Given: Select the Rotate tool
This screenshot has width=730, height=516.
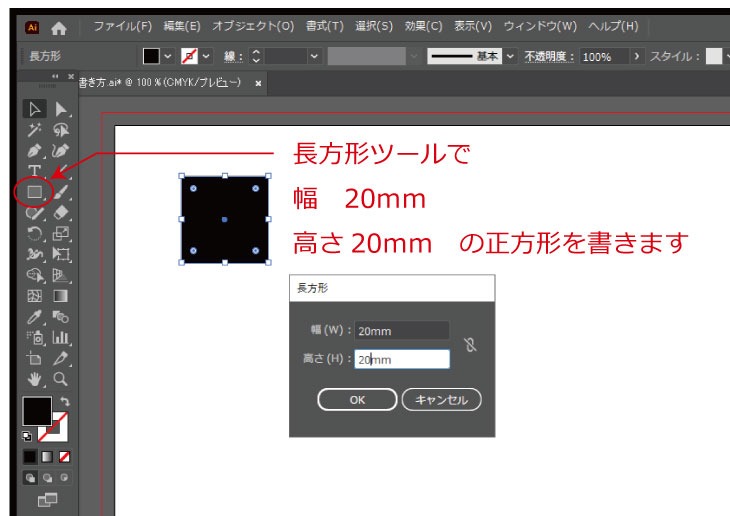Looking at the screenshot, I should click(34, 233).
